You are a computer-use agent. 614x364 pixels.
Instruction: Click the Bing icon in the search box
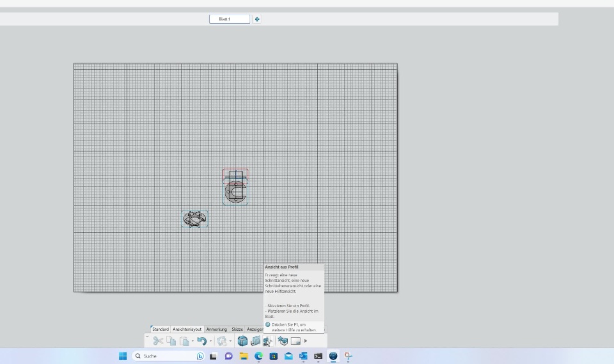point(200,356)
